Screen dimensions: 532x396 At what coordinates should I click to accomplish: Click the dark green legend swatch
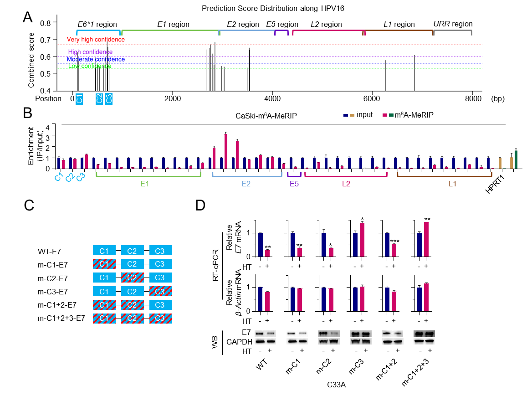click(391, 115)
